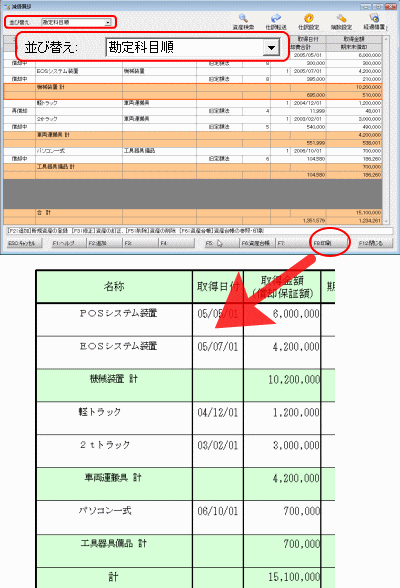Click the F5: function button
Viewport: 400px width, 588px height.
tap(221, 243)
